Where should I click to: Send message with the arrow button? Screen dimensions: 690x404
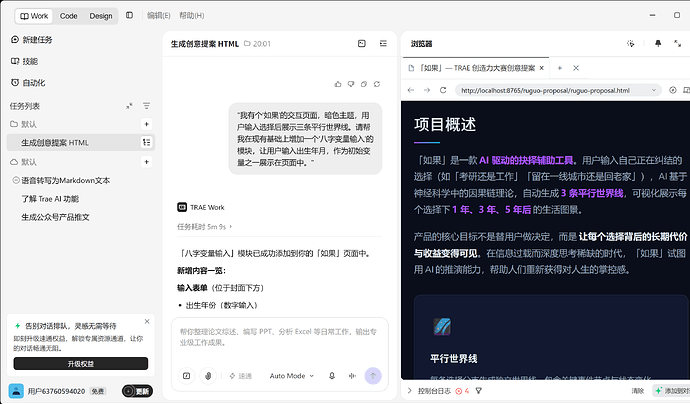(373, 376)
